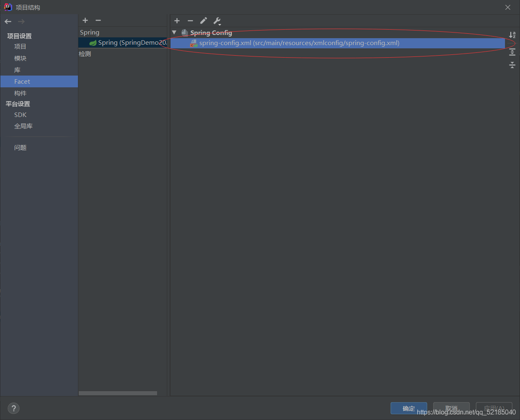Click the back navigation arrow
The width and height of the screenshot is (520, 420).
pyautogui.click(x=7, y=21)
